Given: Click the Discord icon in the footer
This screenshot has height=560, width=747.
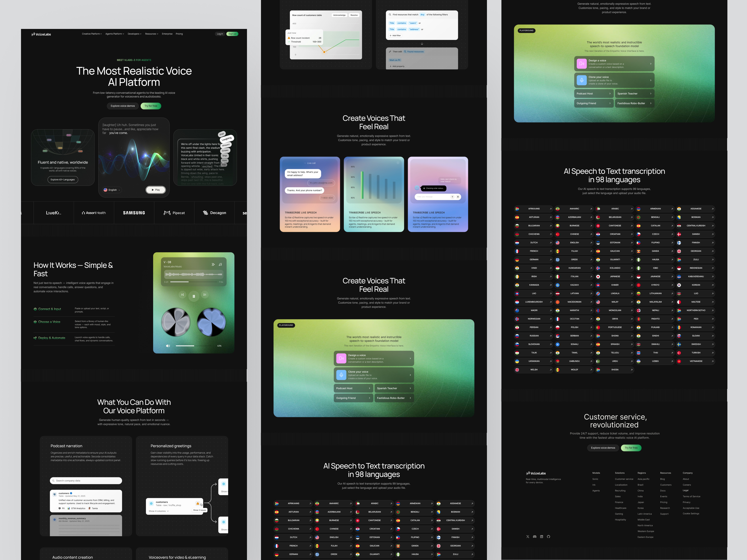Looking at the screenshot, I should 535,537.
